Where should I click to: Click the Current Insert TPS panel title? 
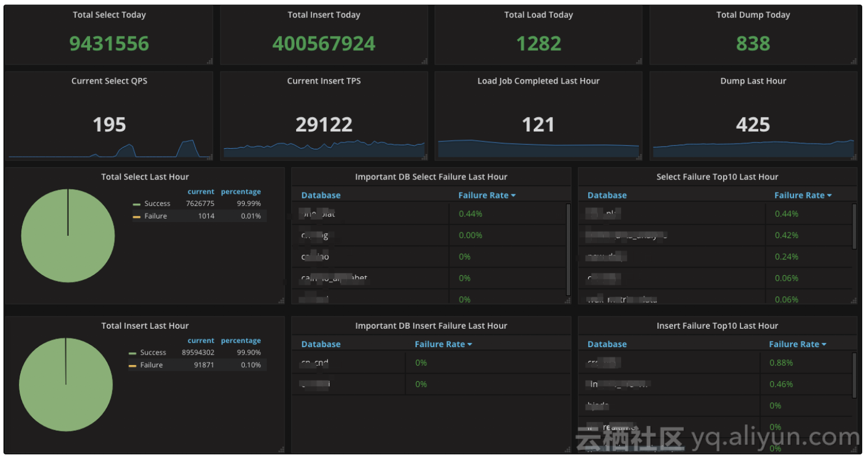point(324,81)
